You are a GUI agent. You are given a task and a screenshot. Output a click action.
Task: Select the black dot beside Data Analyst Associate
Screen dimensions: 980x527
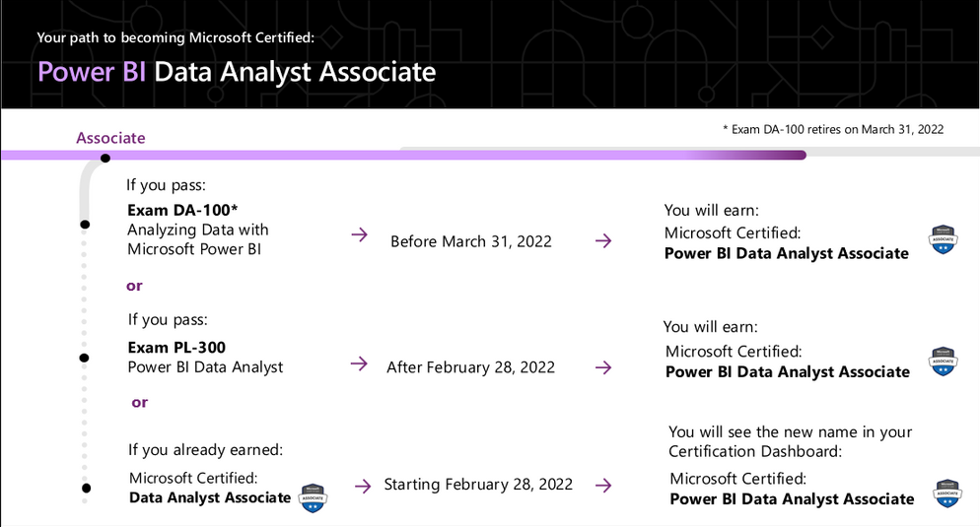tap(86, 488)
